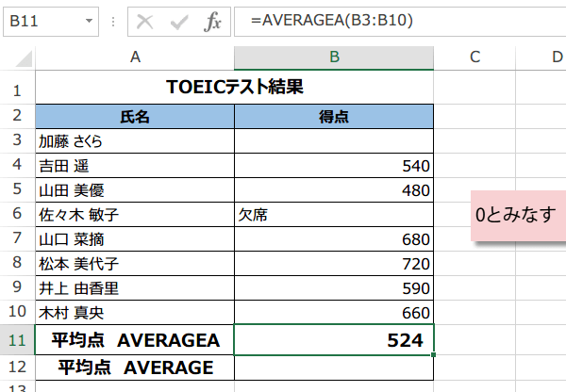Click the empty AVERAGE result cell in row 12
This screenshot has width=566, height=392.
(x=334, y=367)
